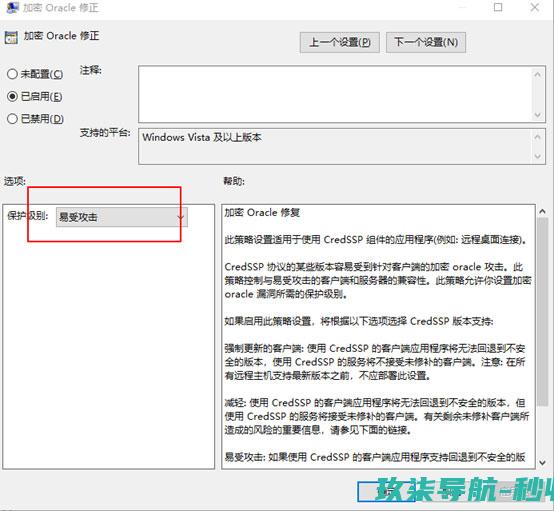Click help line starting 易受攻击: 如果使用 CredSSP
554x511 pixels.
click(x=375, y=457)
